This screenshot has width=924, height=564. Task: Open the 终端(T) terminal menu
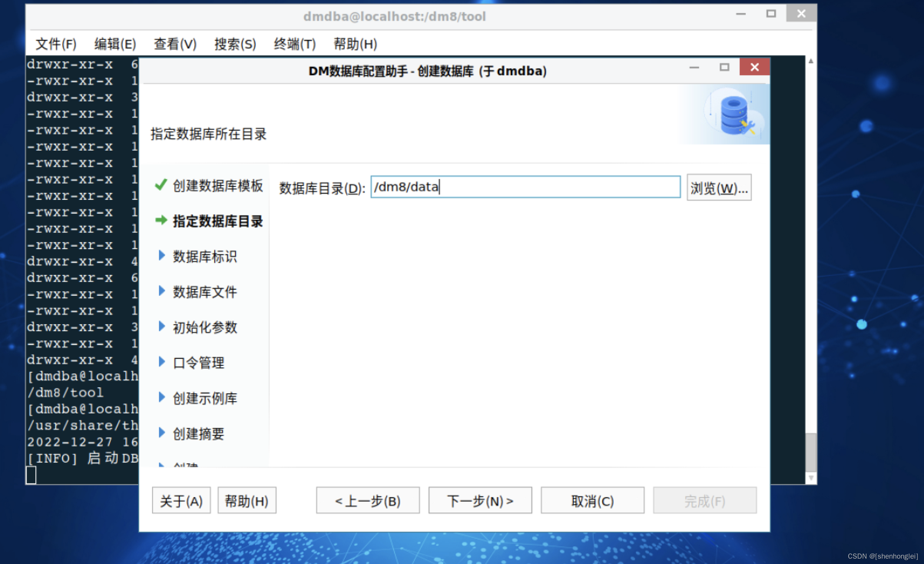pyautogui.click(x=295, y=44)
